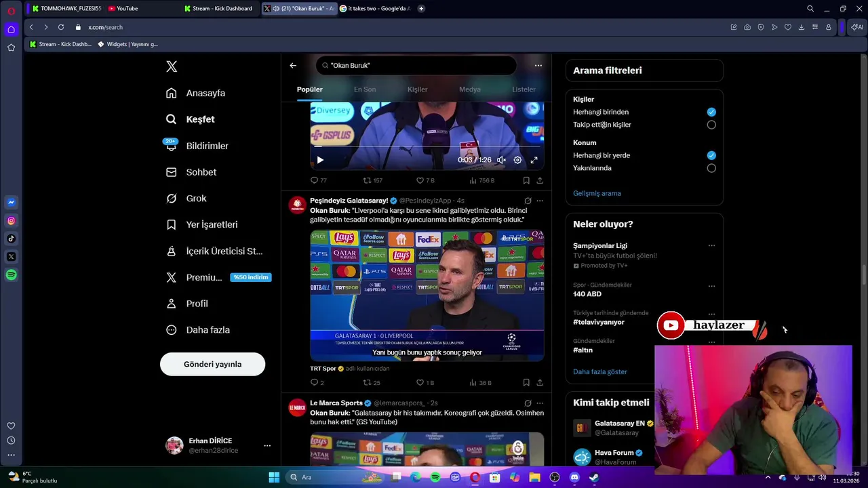This screenshot has height=488, width=868.
Task: Open the X logo home icon
Action: tap(172, 66)
